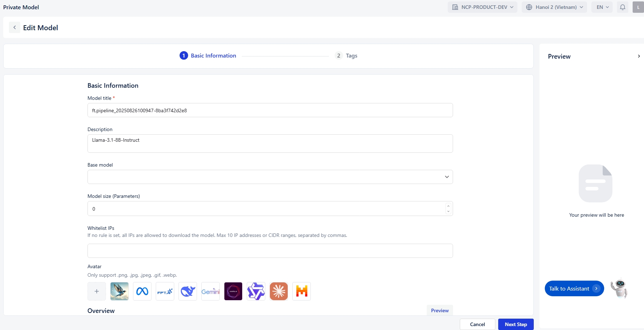Change language via EN dropdown
Image resolution: width=644 pixels, height=330 pixels.
(x=602, y=7)
